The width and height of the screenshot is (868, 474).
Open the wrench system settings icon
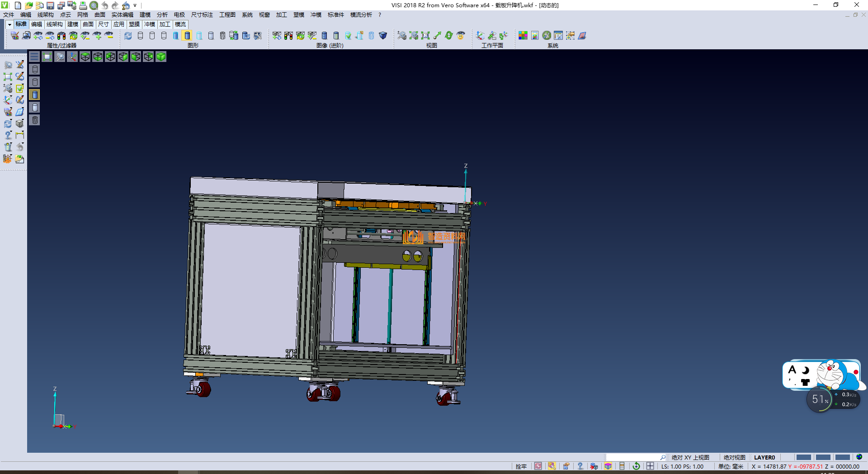coord(547,35)
